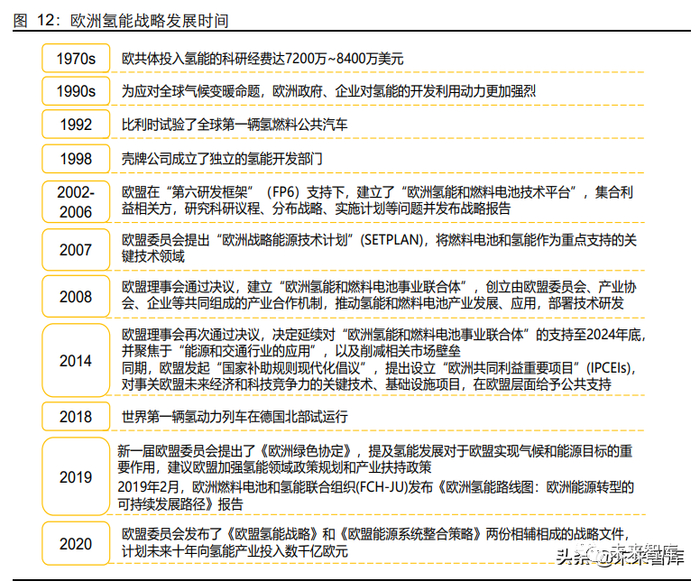Click the SETPLAN description text
This screenshot has height=582, width=700.
[x=379, y=248]
